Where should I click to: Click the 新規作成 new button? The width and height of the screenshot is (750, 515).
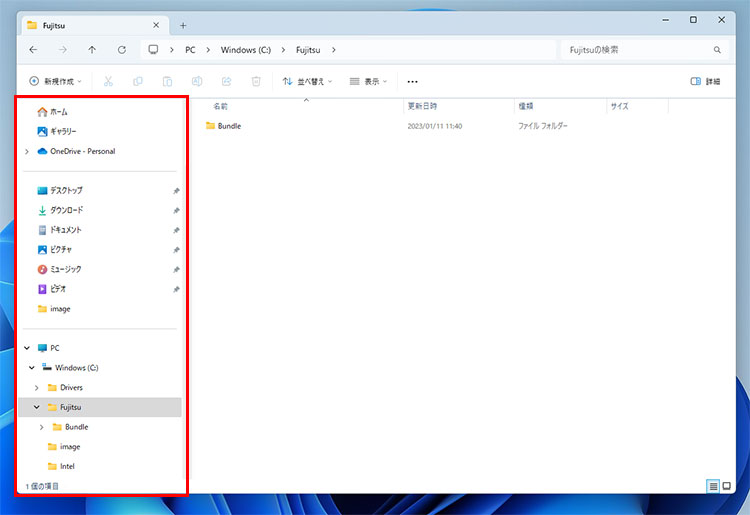55,81
